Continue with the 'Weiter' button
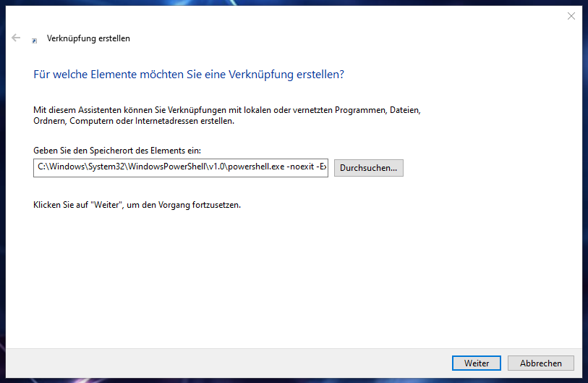This screenshot has height=383, width=588. pyautogui.click(x=477, y=363)
